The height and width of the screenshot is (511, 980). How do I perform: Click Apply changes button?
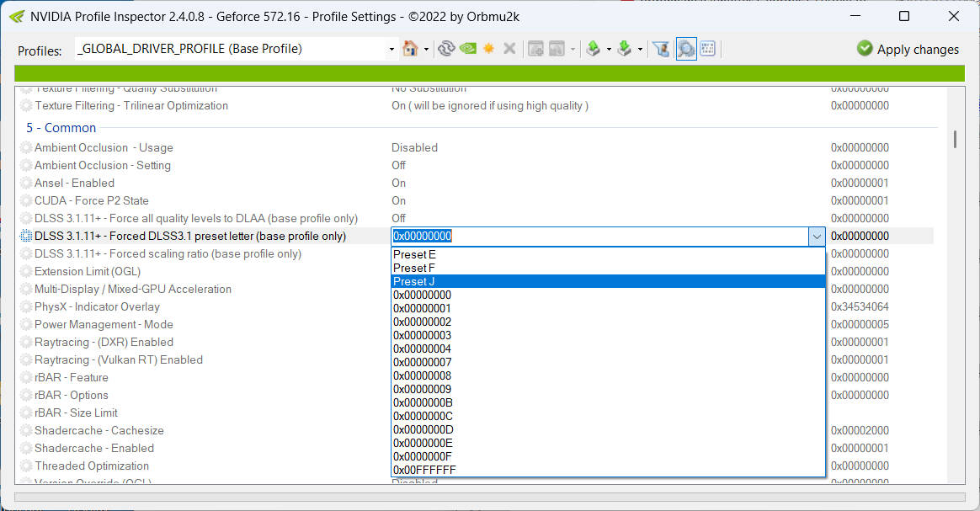pos(908,49)
